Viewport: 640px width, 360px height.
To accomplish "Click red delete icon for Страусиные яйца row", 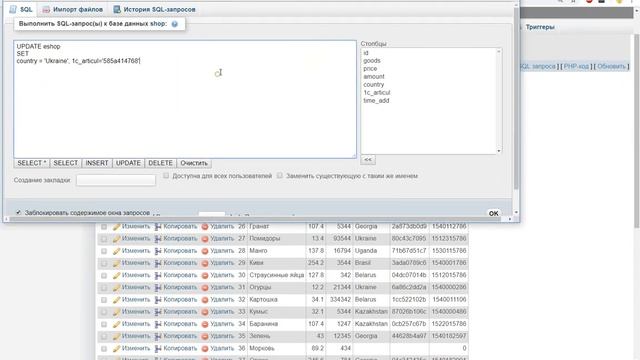I will click(x=205, y=276).
